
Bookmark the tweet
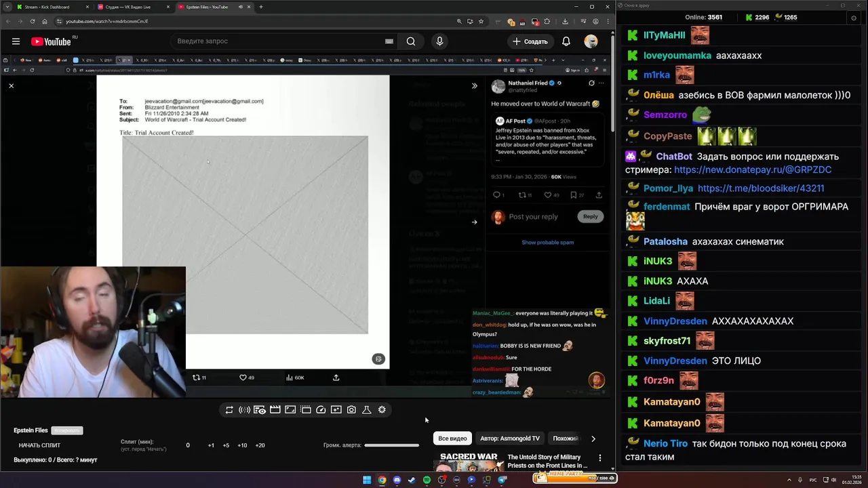(x=574, y=195)
